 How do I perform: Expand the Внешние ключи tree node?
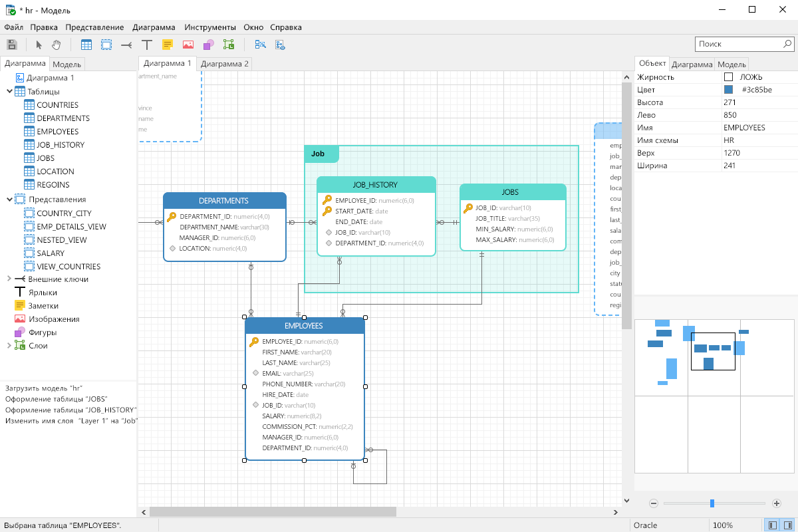point(9,279)
